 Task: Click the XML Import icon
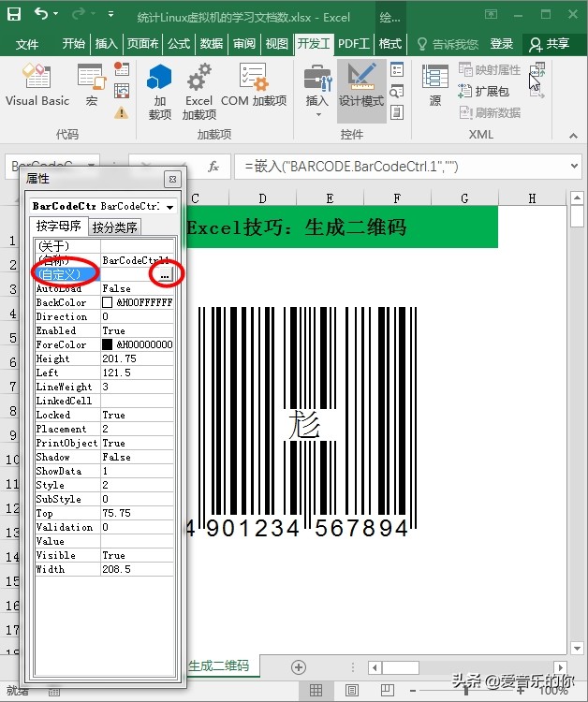point(537,70)
